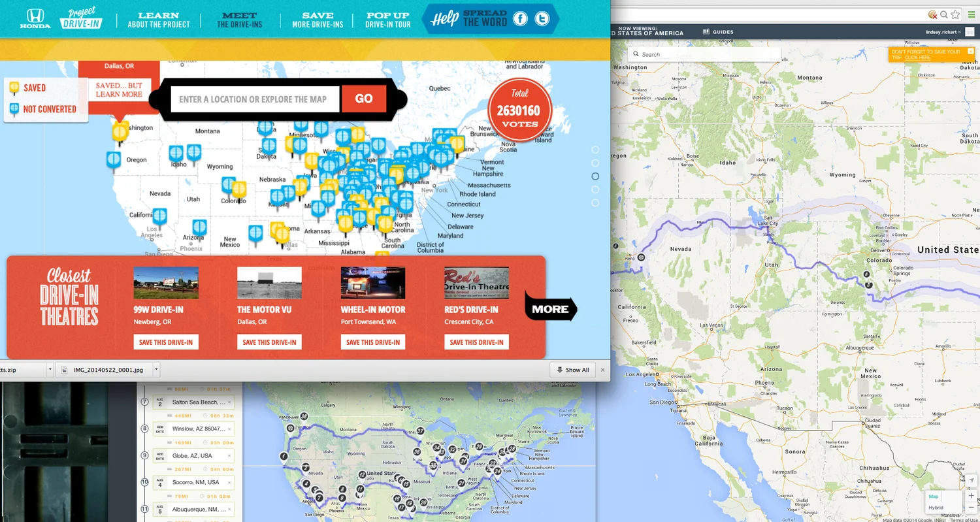This screenshot has width=980, height=522.
Task: Zoom out on the back map
Action: click(972, 507)
